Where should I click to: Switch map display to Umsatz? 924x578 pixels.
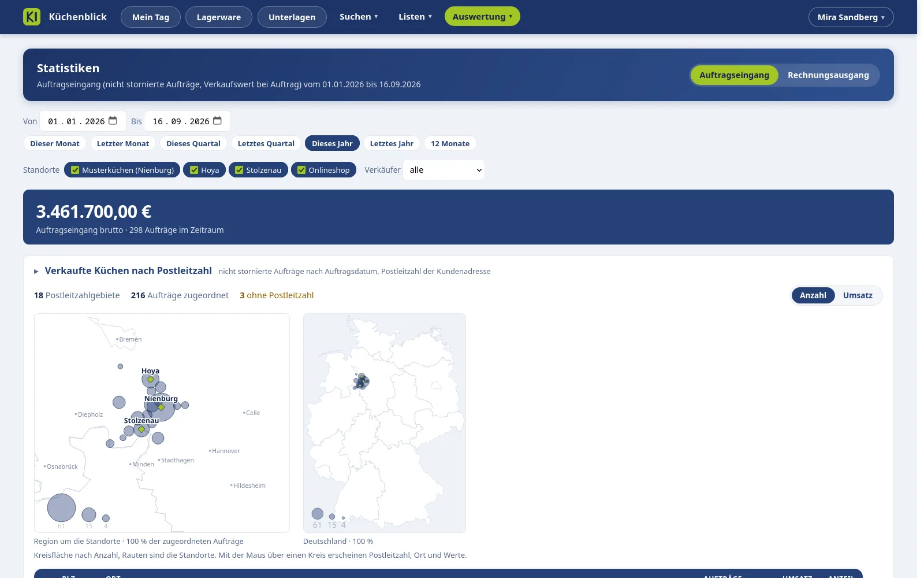tap(858, 295)
